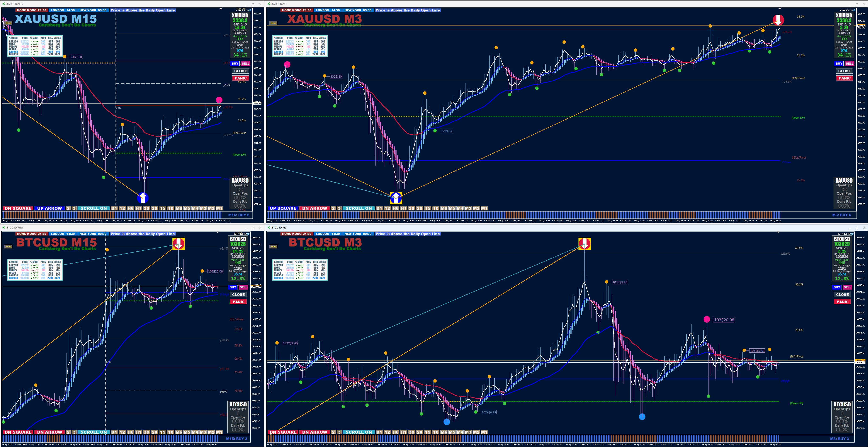Click the down-arrow signal on BTCUSD M3 chart
Viewport: 868px width, 447px height.
[x=584, y=244]
